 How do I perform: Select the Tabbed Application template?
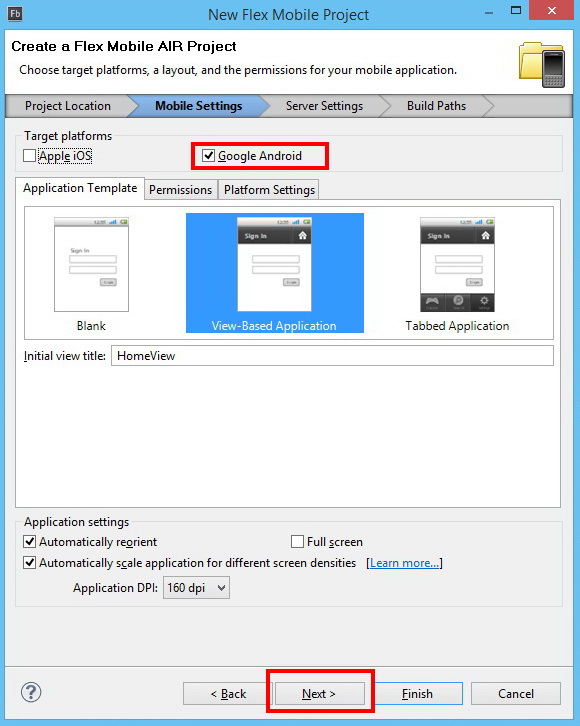(457, 274)
